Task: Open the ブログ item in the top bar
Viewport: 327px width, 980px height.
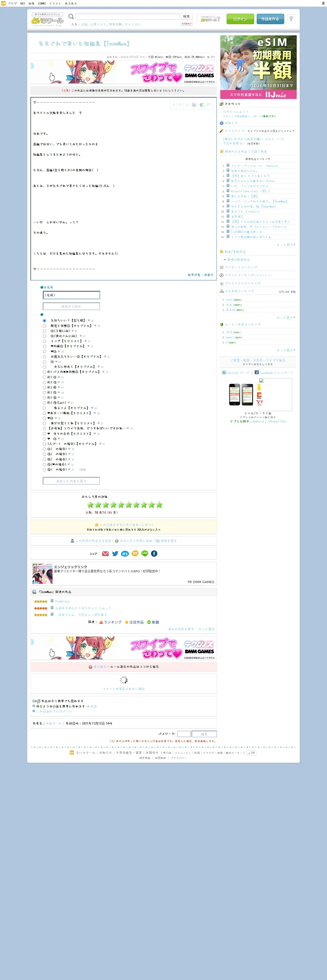Action: click(x=12, y=3)
